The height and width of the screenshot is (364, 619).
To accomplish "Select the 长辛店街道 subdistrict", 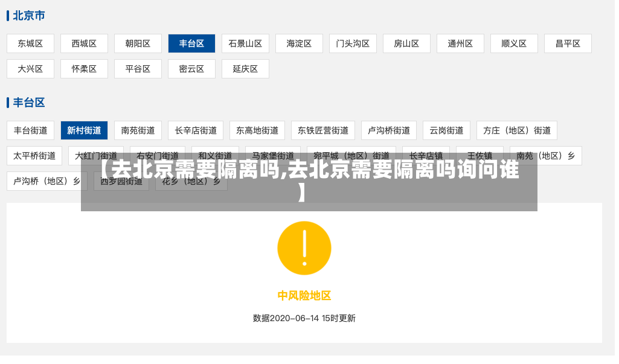I will [196, 130].
